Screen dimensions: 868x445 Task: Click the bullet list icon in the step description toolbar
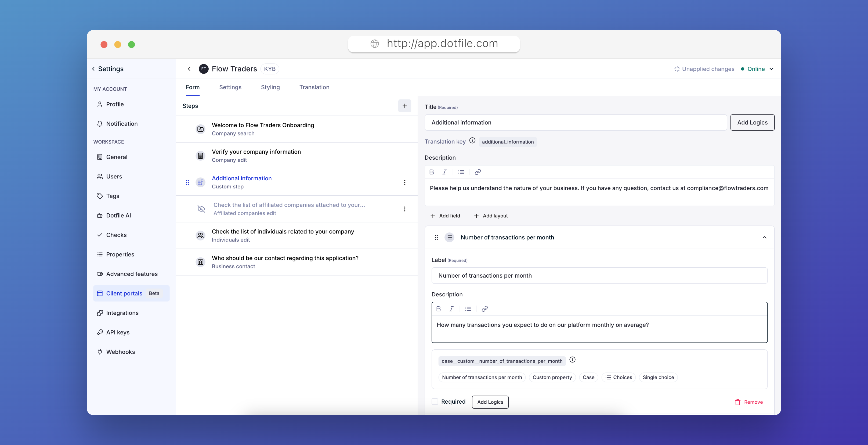(x=461, y=172)
